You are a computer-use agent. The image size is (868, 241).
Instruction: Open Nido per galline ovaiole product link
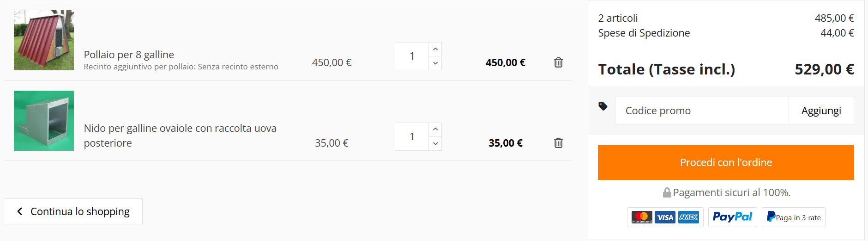coord(180,136)
